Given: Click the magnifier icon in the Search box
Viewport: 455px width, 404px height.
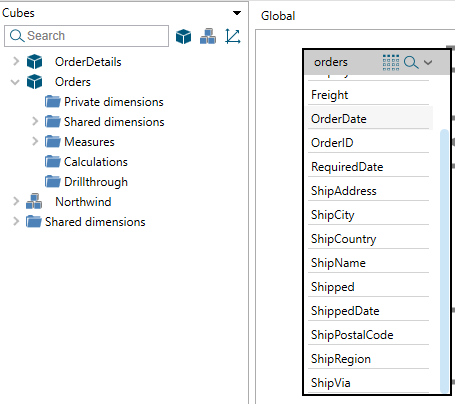Looking at the screenshot, I should 17,36.
